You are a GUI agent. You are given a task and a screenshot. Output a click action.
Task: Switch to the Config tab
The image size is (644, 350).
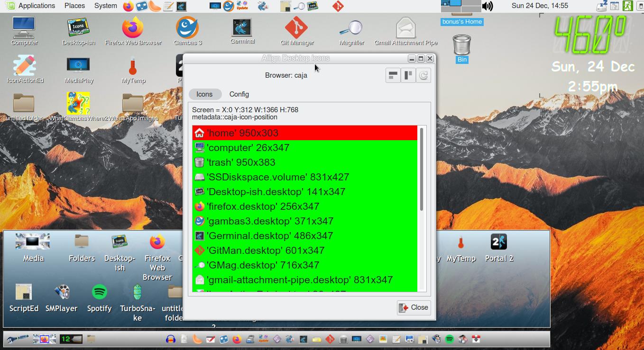tap(239, 94)
